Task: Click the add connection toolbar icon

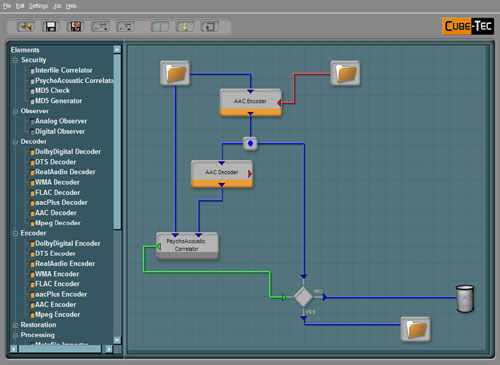Action: 101,26
